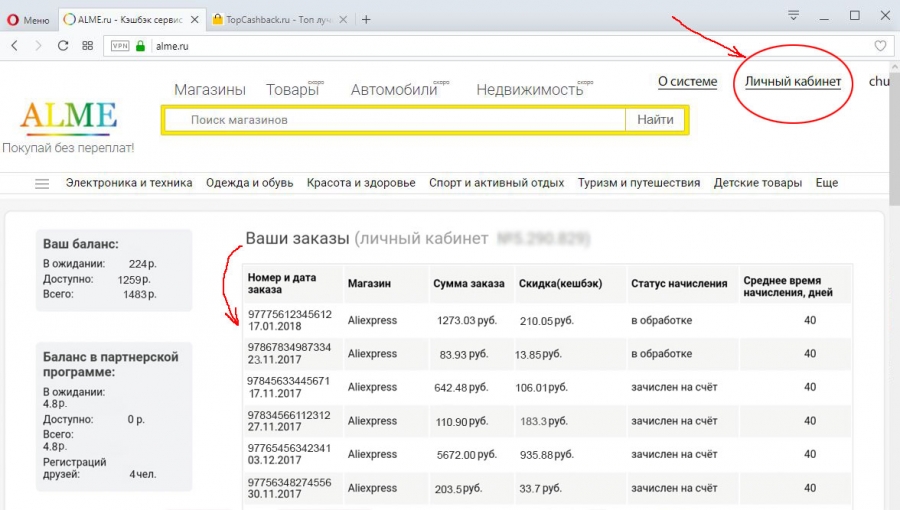Open the Магазины menu item
900x510 pixels.
click(210, 89)
